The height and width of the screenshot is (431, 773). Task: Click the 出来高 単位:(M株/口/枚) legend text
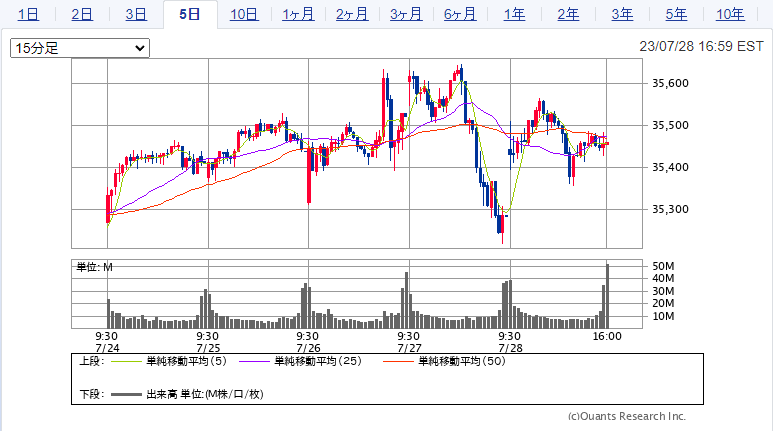click(205, 395)
